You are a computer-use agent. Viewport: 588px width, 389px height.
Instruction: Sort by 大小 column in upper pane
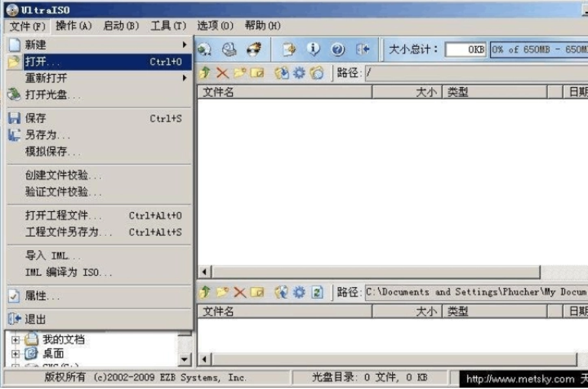[x=407, y=92]
